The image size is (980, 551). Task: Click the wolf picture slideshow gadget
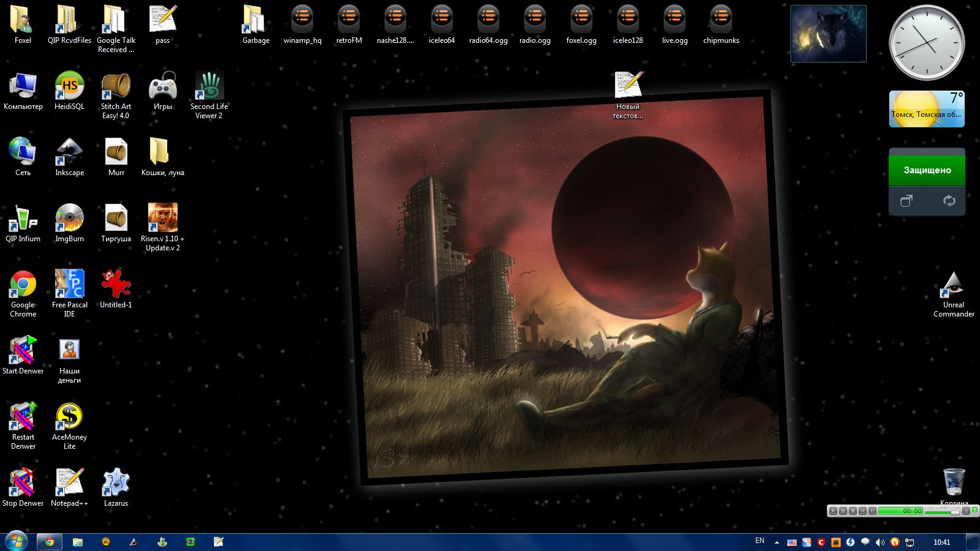coord(828,34)
